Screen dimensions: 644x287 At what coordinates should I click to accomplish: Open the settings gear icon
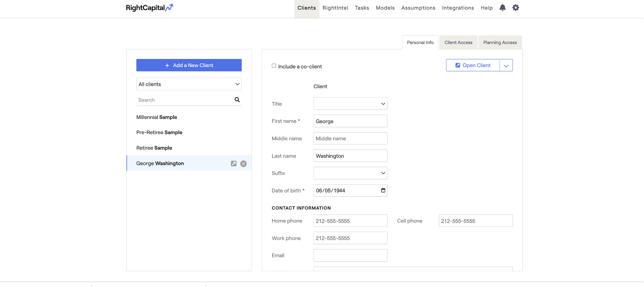pyautogui.click(x=516, y=8)
